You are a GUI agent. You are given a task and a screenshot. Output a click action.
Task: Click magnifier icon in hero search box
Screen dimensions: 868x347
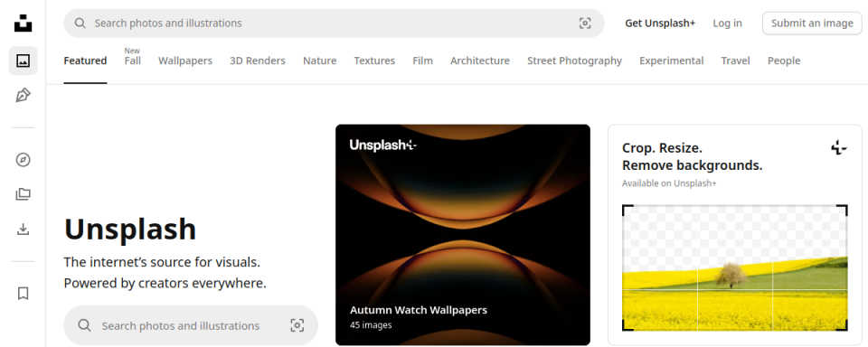pos(84,325)
